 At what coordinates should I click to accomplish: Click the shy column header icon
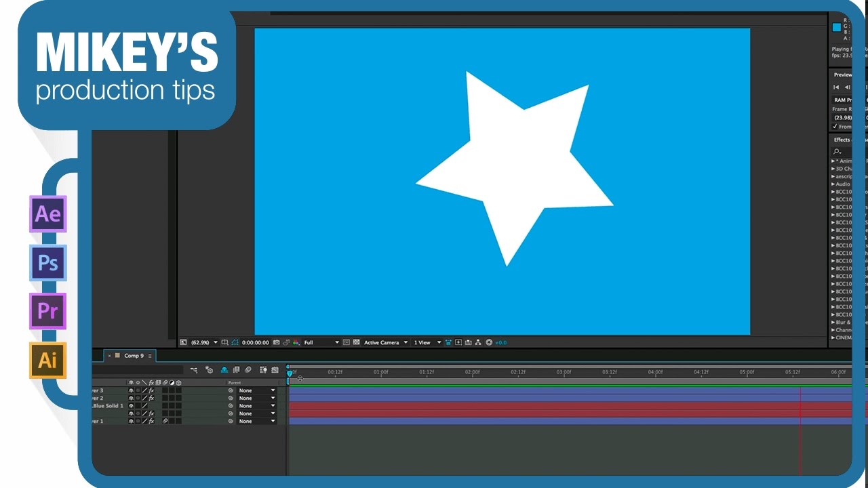131,383
